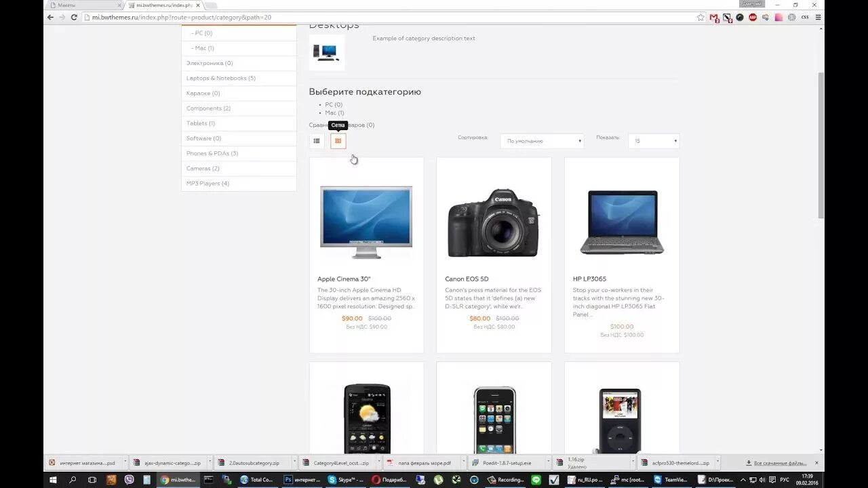Expand options for Category4Level zip download
The width and height of the screenshot is (868, 488).
coord(378,463)
